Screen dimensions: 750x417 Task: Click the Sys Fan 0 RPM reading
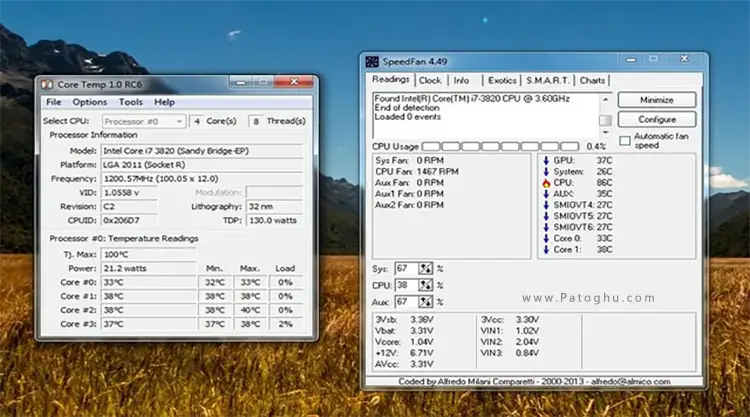click(409, 160)
